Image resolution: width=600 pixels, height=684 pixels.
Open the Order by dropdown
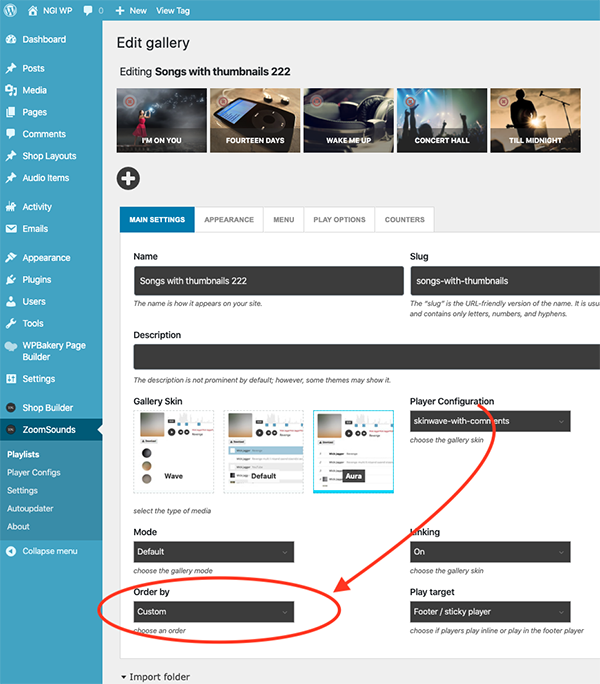click(214, 611)
